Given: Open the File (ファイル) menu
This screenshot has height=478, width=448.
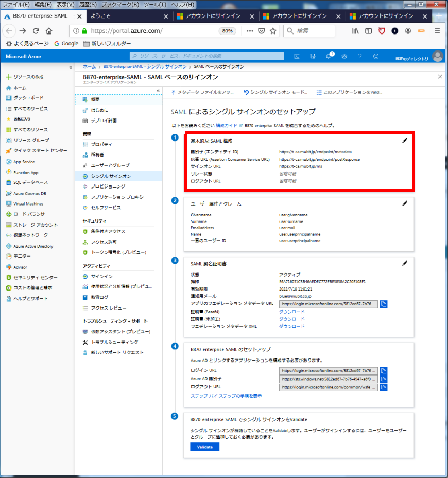Looking at the screenshot, I should coord(16,4).
